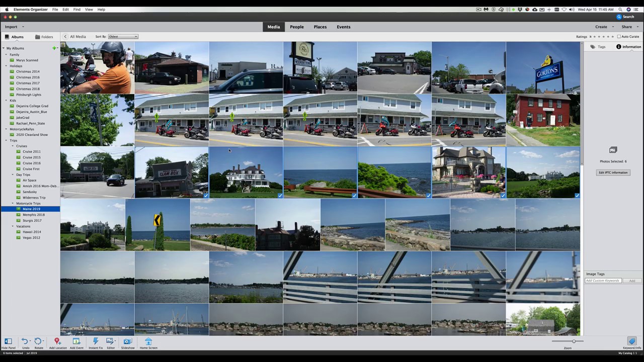Screen dimensions: 644x362
Task: Toggle the Auto Curate checkbox
Action: click(x=619, y=37)
